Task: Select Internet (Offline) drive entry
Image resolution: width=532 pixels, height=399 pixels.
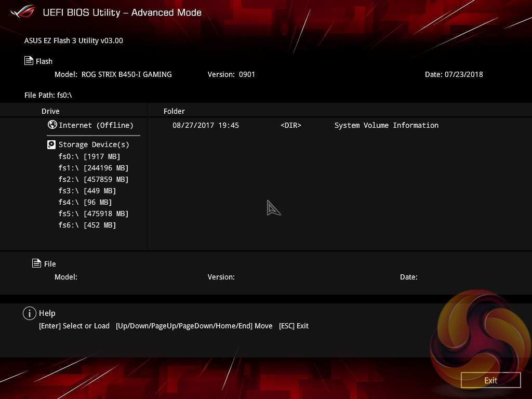Action: click(96, 125)
